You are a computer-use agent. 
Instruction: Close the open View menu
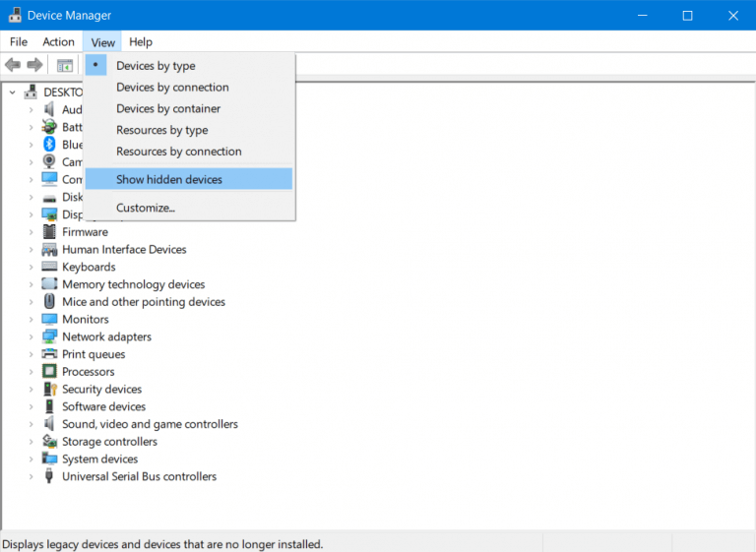click(102, 42)
